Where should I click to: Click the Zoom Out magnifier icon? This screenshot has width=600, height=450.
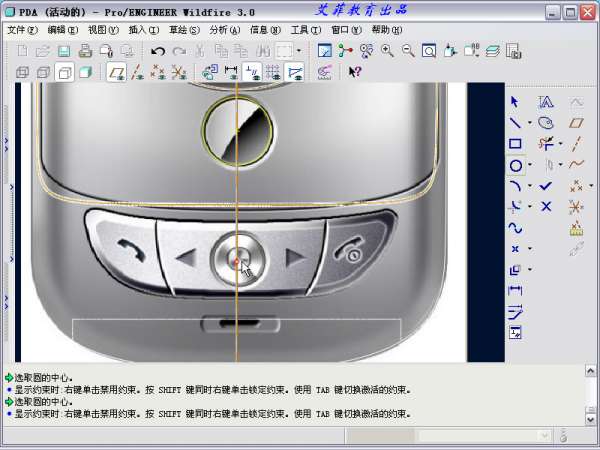pos(408,51)
